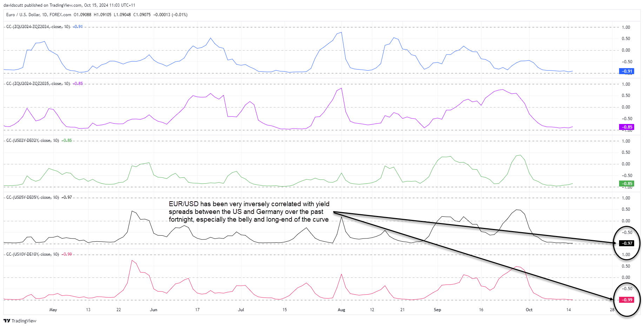Image resolution: width=644 pixels, height=327 pixels.
Task: Click the 0.00 axis level in the ZQZ2025 pane
Action: (626, 107)
